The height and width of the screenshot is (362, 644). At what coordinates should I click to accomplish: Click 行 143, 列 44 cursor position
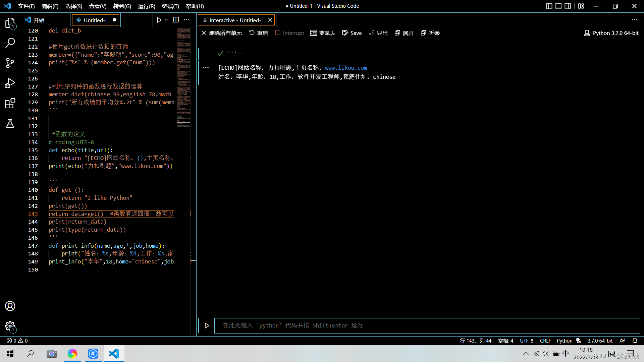click(475, 341)
